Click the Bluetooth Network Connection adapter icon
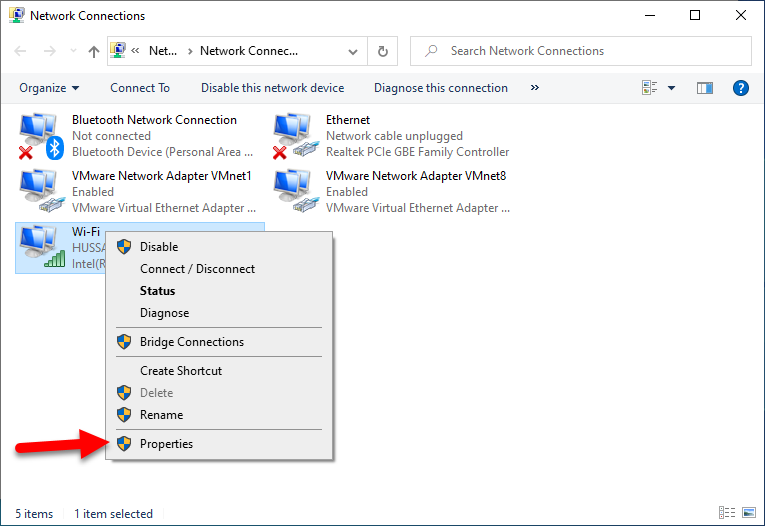 40,136
